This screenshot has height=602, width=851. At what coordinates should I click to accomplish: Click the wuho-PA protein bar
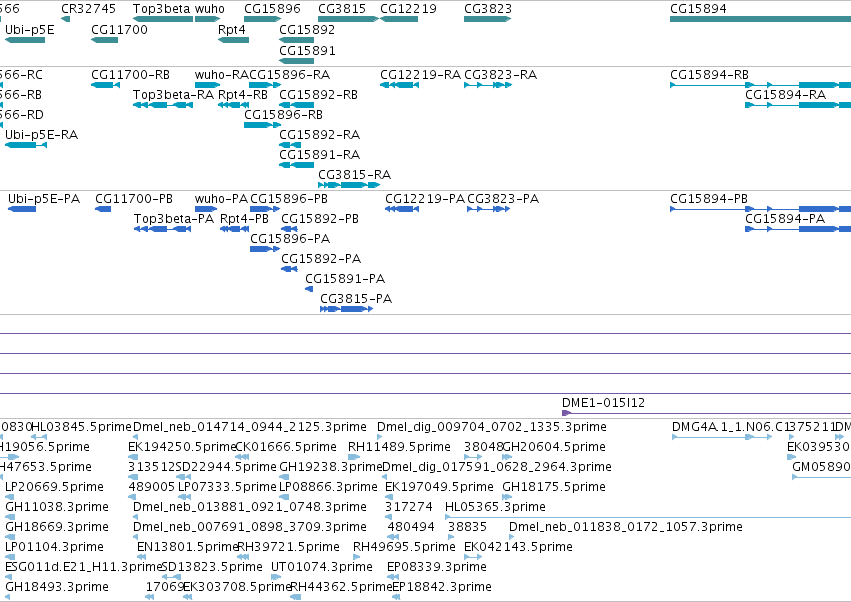(206, 209)
